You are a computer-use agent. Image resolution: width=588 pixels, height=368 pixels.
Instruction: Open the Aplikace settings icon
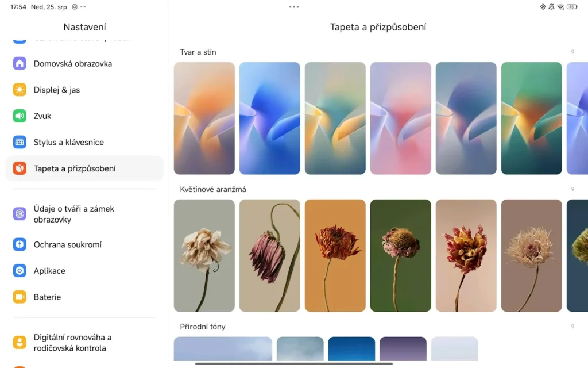(x=20, y=271)
